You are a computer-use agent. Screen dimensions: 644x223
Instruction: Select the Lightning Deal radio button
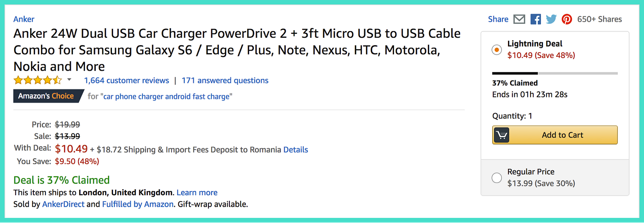click(497, 50)
